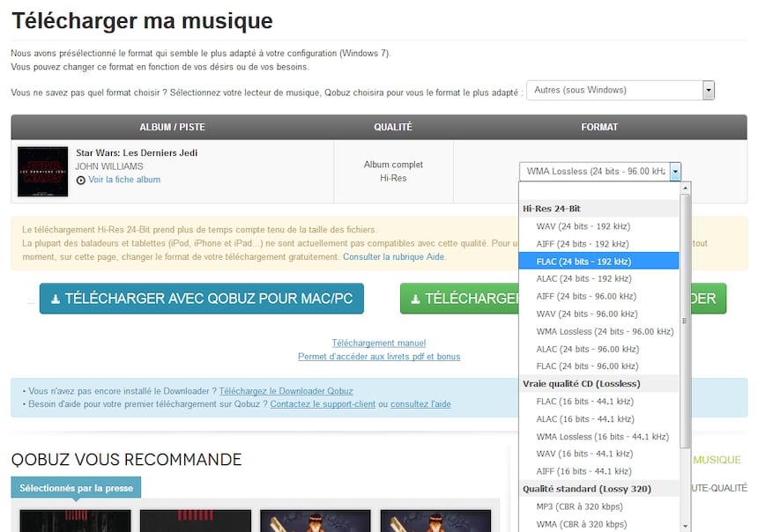Viewport: 758px width, 532px height.
Task: Toggle the WMA Lossless format dropdown arrow
Action: click(675, 172)
